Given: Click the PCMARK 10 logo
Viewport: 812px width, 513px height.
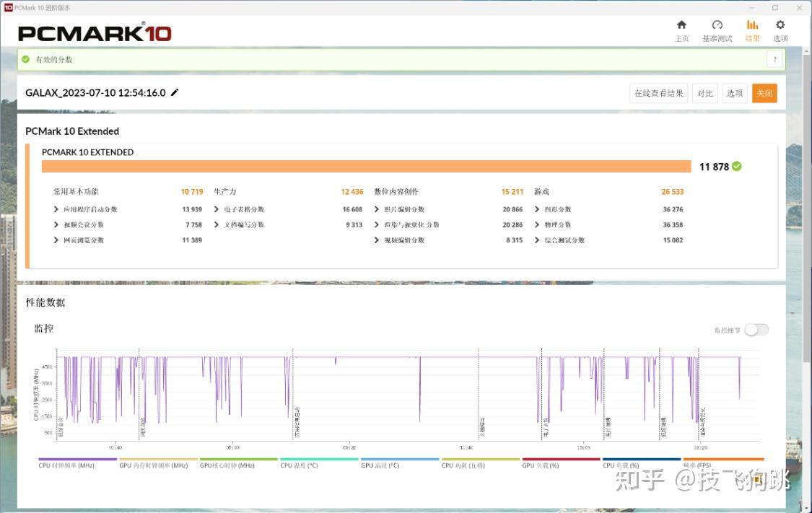Looking at the screenshot, I should pyautogui.click(x=95, y=32).
